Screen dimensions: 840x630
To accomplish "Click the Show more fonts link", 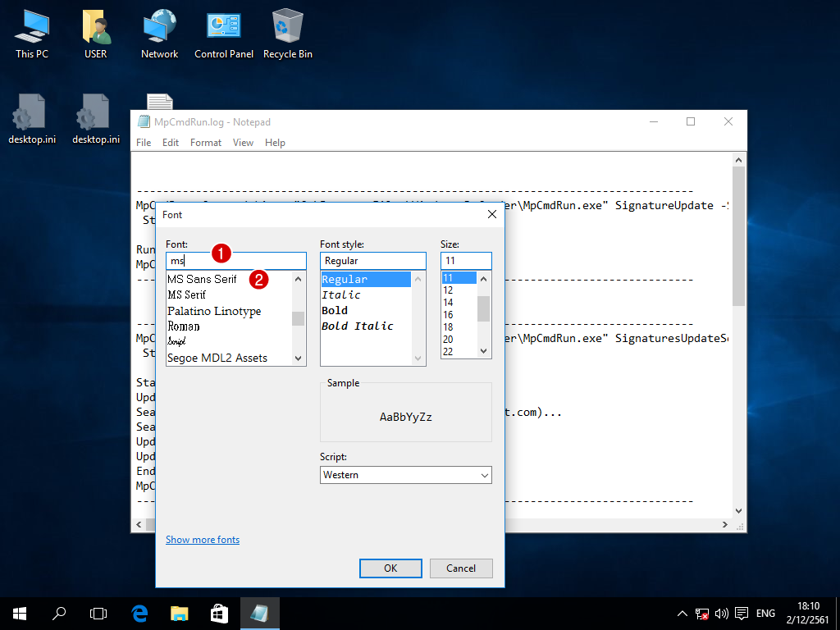I will point(203,540).
